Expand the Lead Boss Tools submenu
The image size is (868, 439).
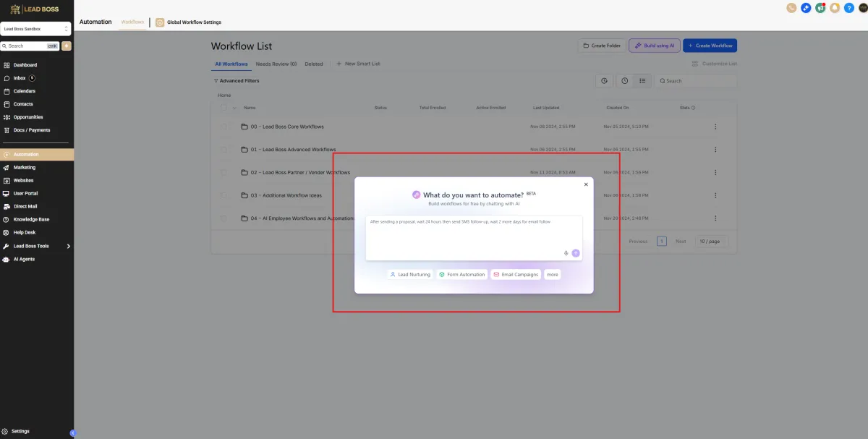point(68,246)
